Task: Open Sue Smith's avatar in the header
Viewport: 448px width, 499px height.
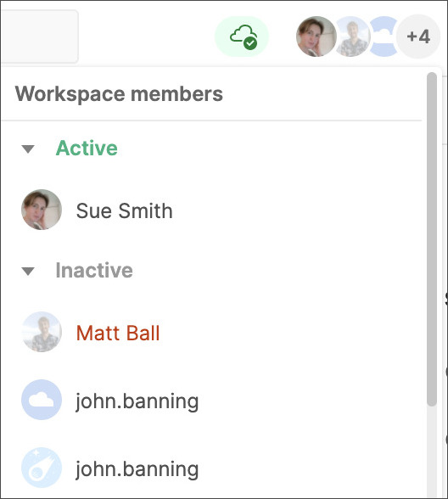Action: coord(316,36)
